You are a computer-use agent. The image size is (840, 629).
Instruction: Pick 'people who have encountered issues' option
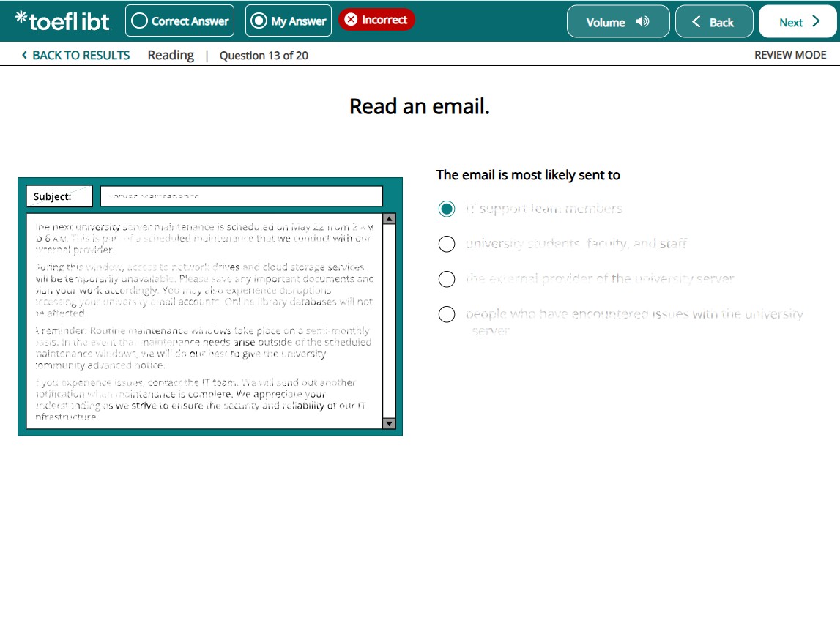[x=447, y=314]
